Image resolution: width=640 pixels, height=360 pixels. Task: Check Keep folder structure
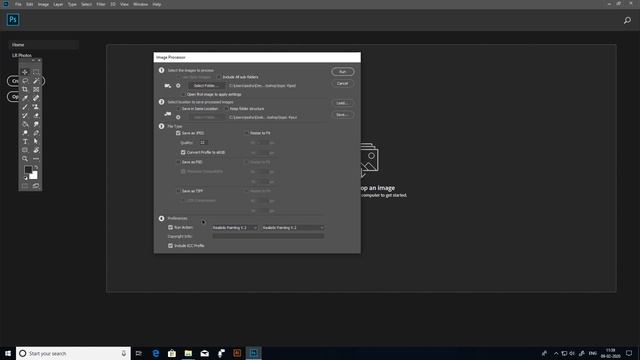226,109
